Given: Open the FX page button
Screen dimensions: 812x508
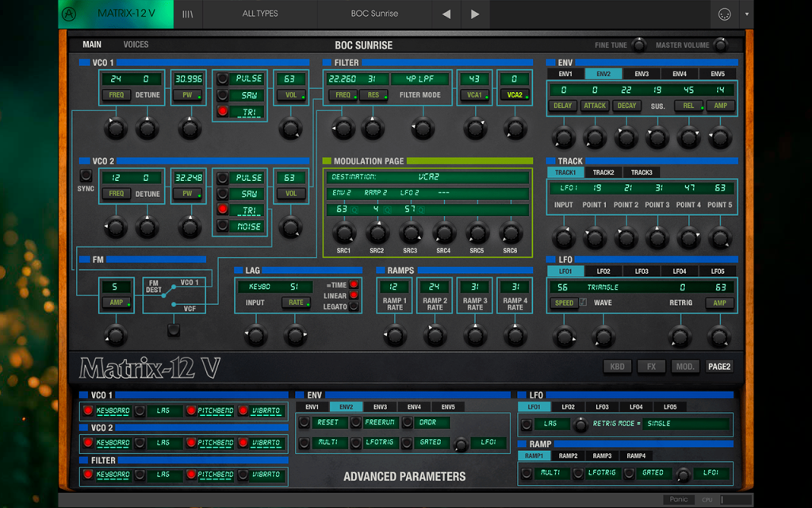Looking at the screenshot, I should click(651, 367).
